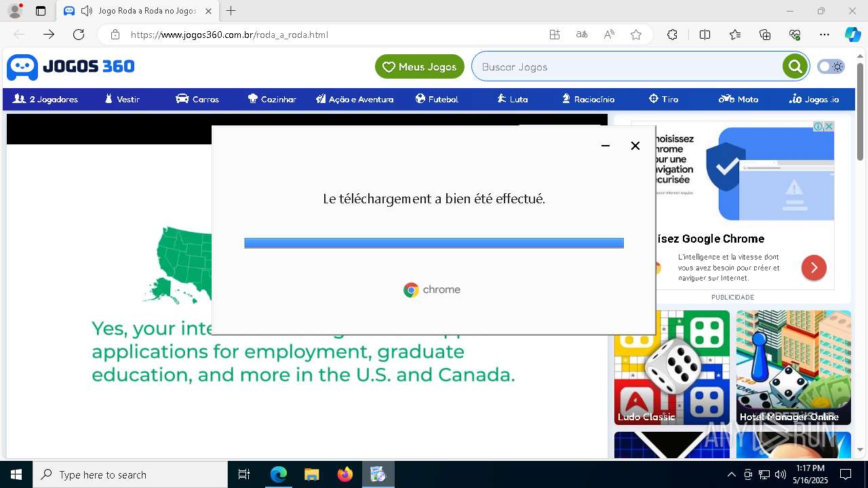
Task: View site information lock icon
Action: click(x=115, y=35)
